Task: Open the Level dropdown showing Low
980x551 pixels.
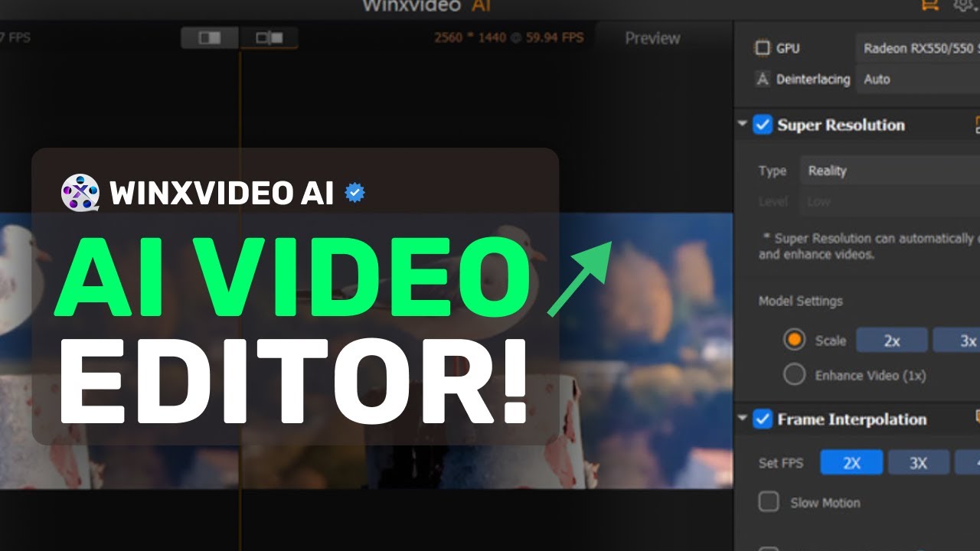Action: 890,201
